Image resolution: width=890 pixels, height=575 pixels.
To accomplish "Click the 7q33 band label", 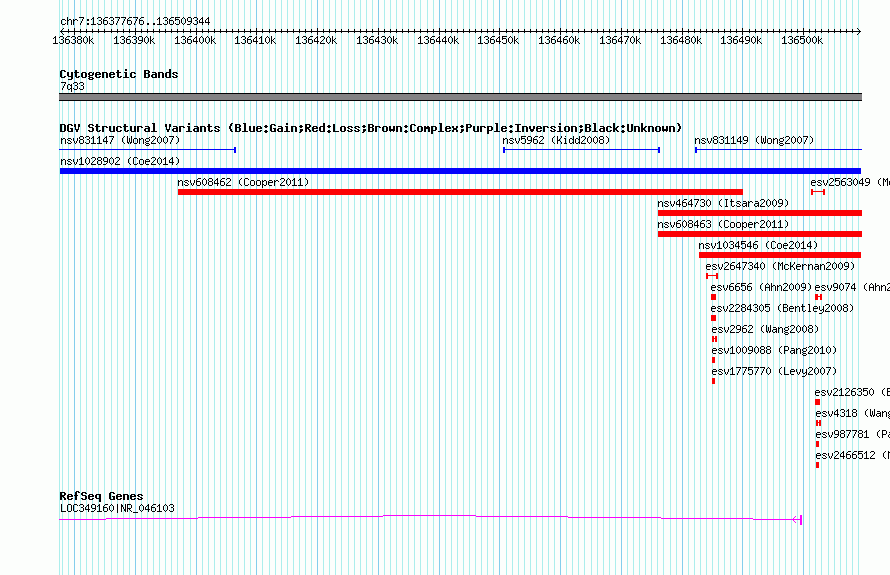I will tap(72, 86).
